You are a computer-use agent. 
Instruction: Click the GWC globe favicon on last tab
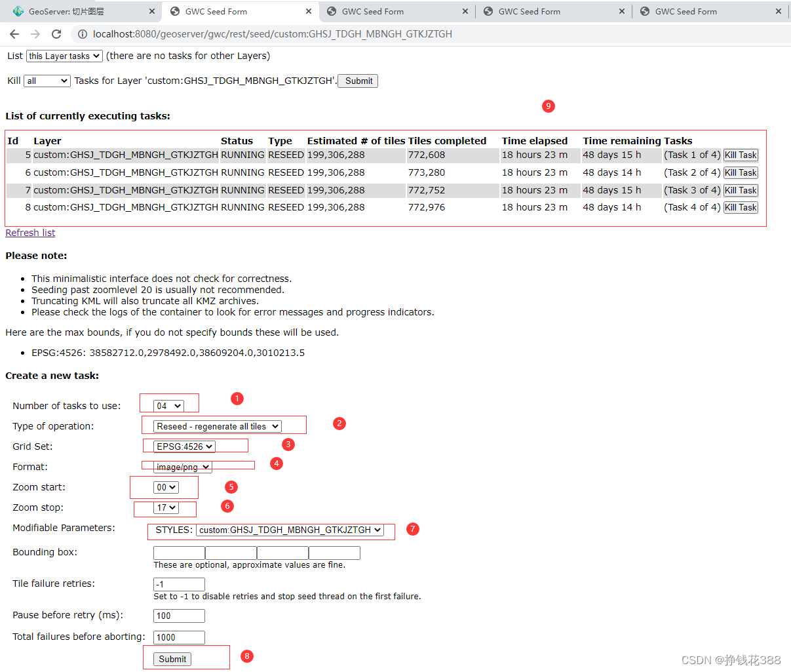pos(644,11)
